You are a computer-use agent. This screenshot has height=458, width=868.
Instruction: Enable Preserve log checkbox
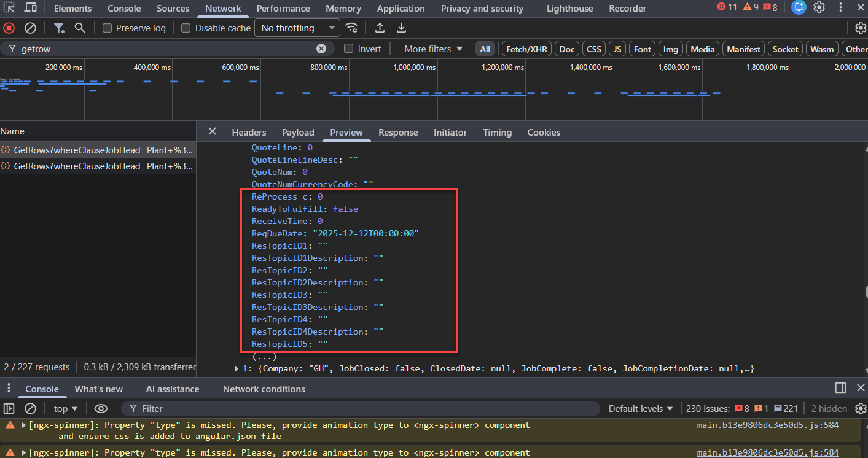(108, 28)
